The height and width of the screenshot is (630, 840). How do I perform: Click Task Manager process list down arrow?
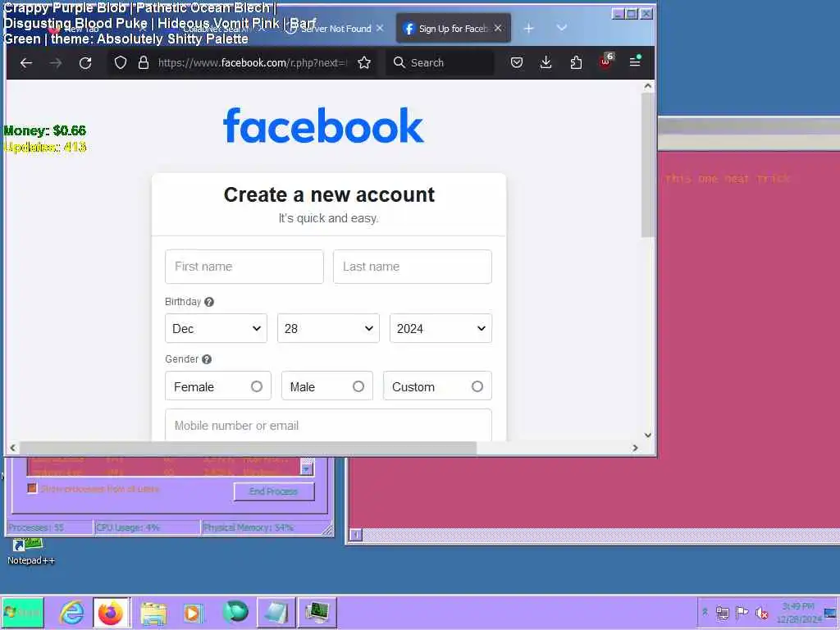(x=307, y=469)
